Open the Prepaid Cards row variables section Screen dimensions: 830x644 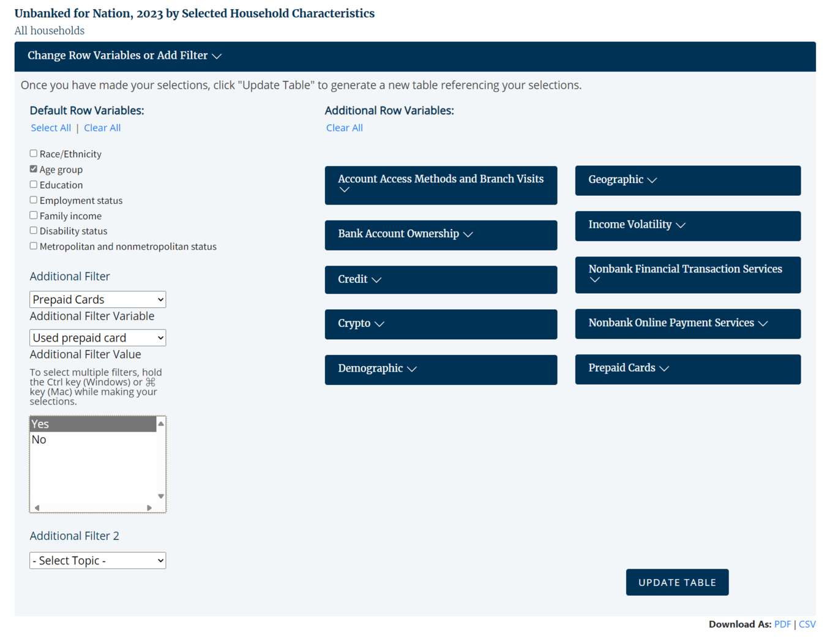(x=688, y=369)
